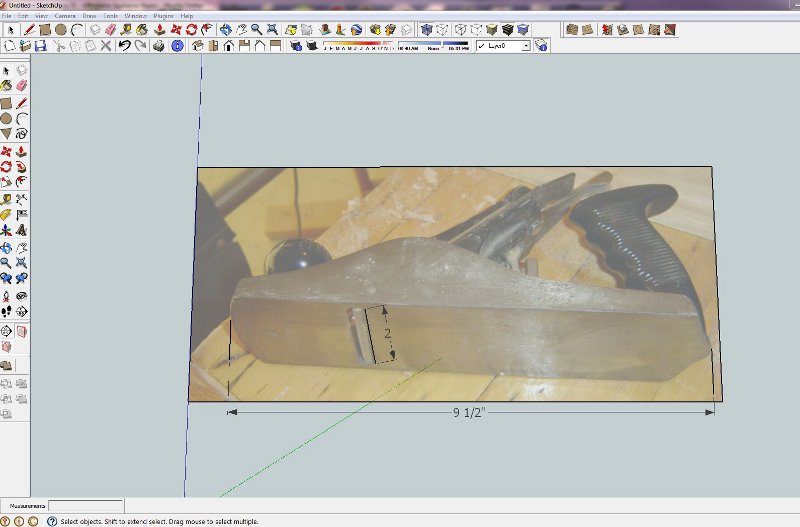The height and width of the screenshot is (527, 800).
Task: Select the Sandbox Smoove tool
Action: (x=607, y=30)
